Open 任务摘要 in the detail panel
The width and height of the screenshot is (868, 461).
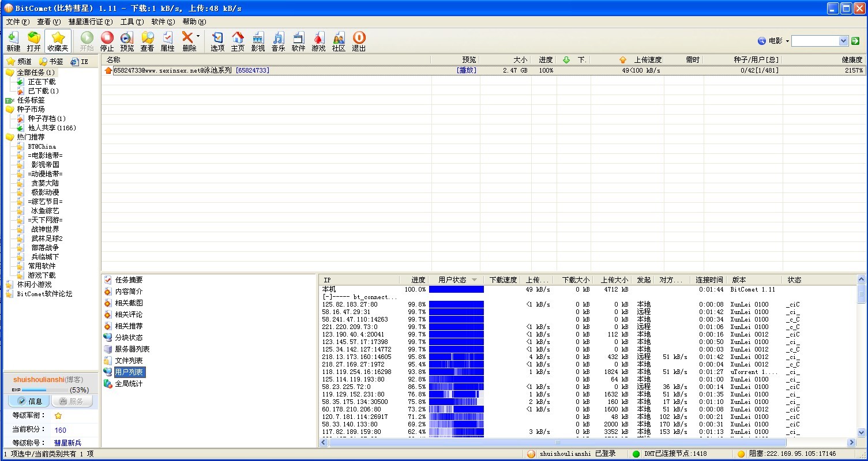(x=129, y=280)
